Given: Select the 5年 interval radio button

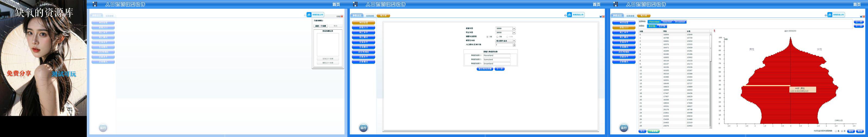Looking at the screenshot, I should tap(497, 37).
